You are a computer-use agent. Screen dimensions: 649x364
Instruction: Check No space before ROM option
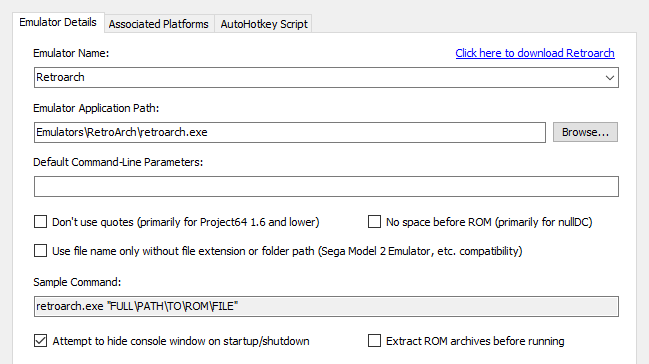374,222
